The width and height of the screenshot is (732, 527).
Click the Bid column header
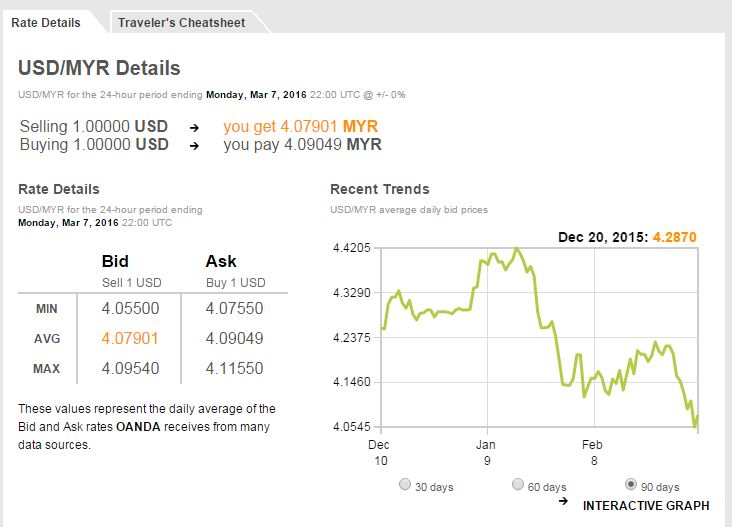coord(115,261)
